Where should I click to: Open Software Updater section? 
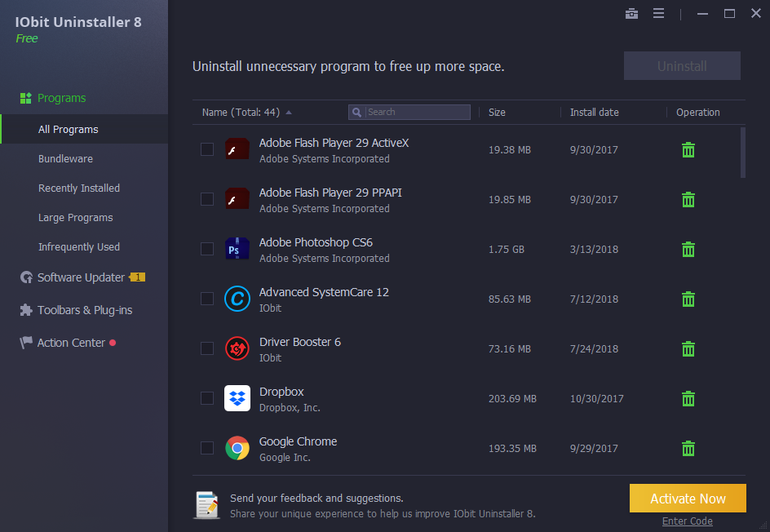tap(81, 277)
